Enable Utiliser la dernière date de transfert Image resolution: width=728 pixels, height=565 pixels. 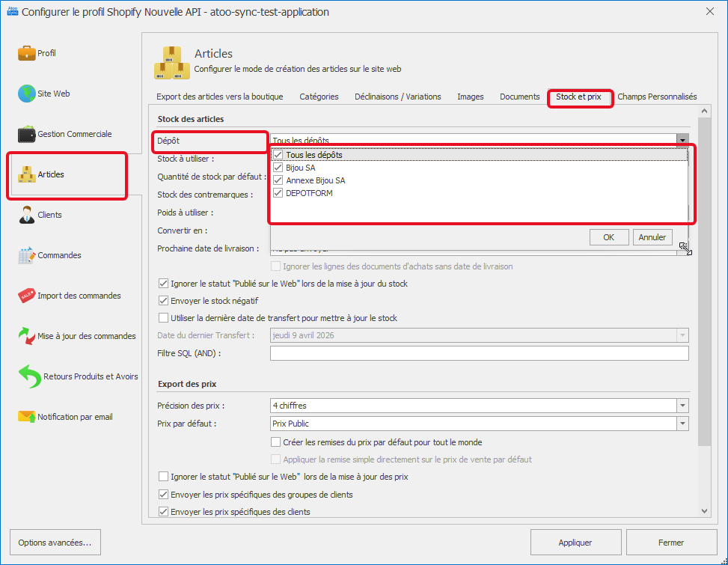[163, 317]
